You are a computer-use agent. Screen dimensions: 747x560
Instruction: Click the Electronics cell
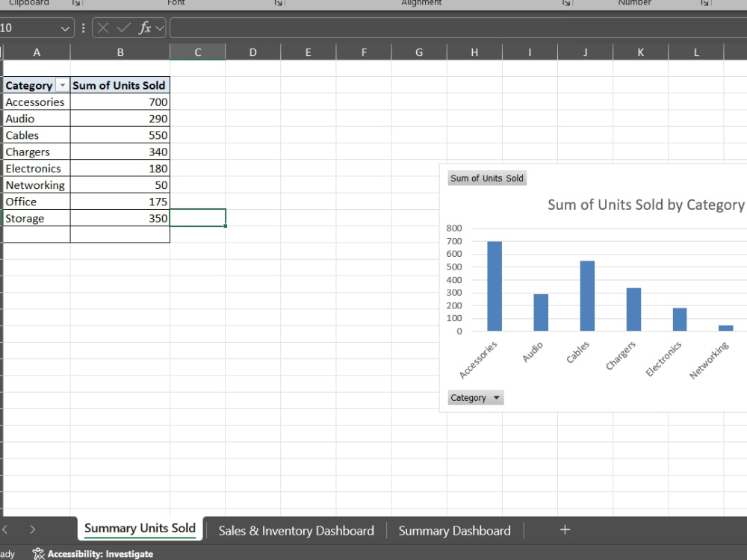coord(37,169)
